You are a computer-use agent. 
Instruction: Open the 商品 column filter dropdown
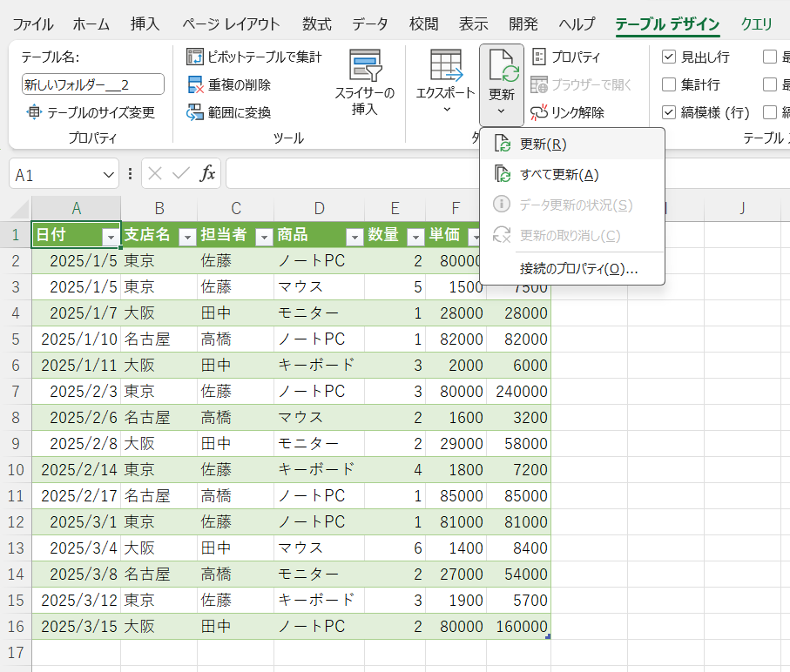click(354, 237)
